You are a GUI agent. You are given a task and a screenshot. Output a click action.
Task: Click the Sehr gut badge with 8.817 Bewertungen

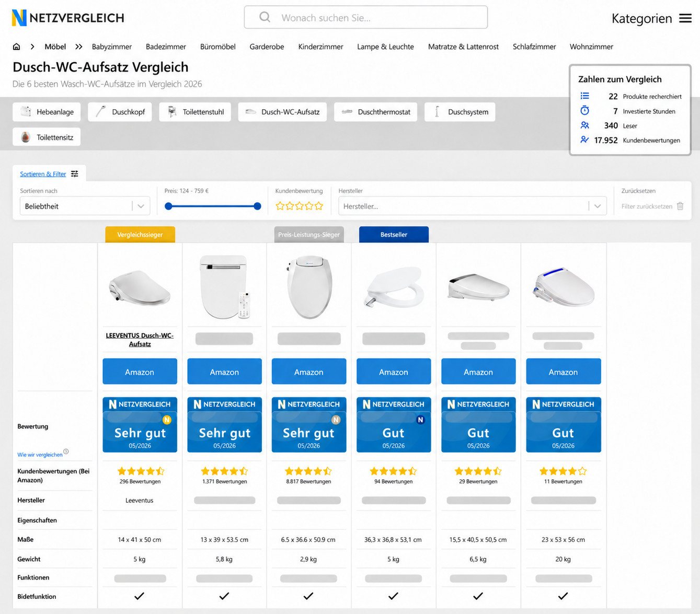click(x=309, y=425)
